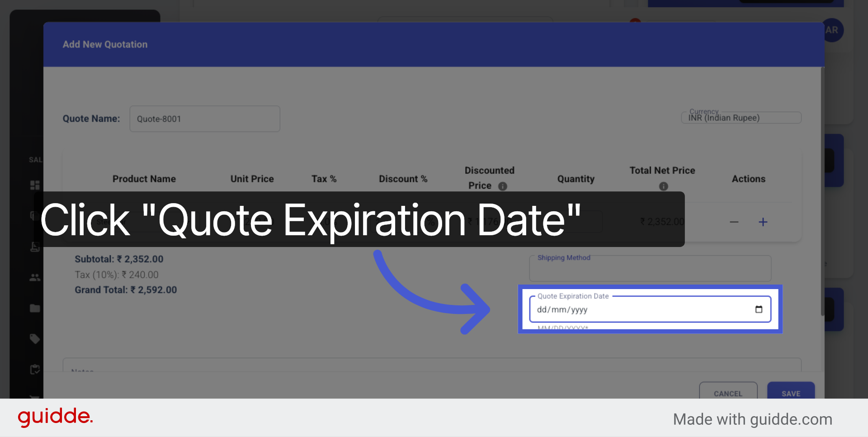Open the Quote Expiration Date calendar picker

(759, 309)
